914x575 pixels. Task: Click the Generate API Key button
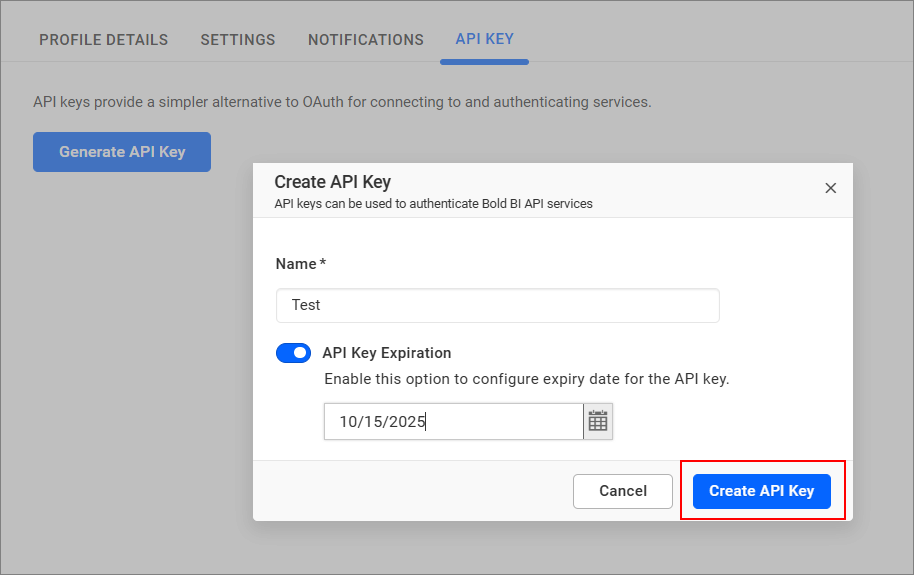[122, 152]
